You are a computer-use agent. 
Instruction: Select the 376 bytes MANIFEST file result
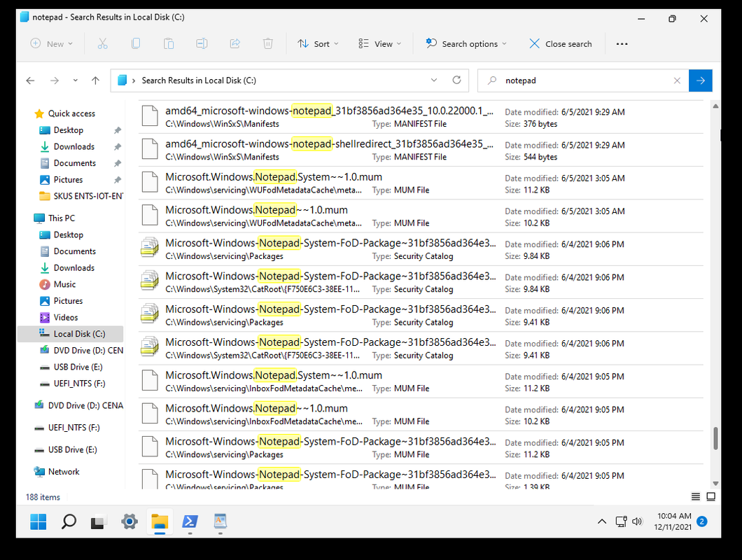coord(421,117)
